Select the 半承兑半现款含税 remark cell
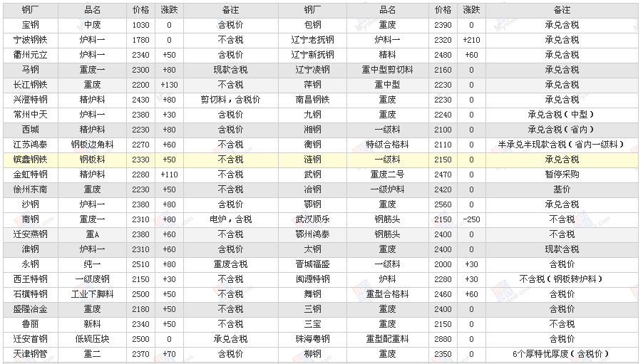Screen dimensions: 643x364 [562, 145]
